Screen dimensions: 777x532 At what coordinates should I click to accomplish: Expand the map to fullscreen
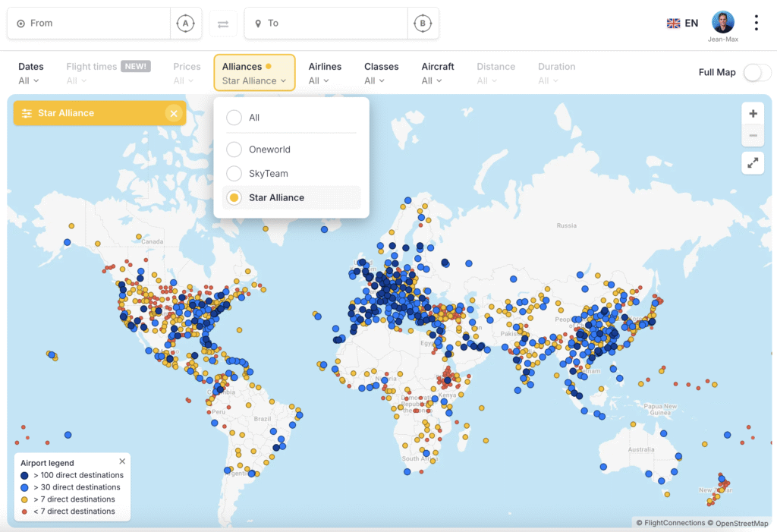click(753, 162)
